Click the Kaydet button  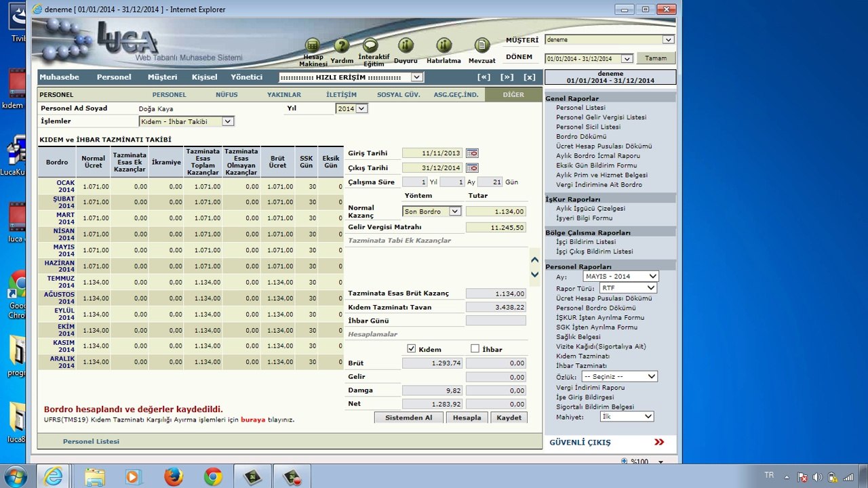509,418
